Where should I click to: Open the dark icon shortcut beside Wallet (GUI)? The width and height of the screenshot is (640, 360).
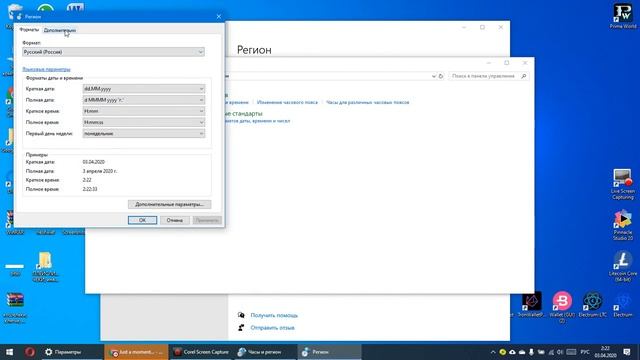click(531, 304)
